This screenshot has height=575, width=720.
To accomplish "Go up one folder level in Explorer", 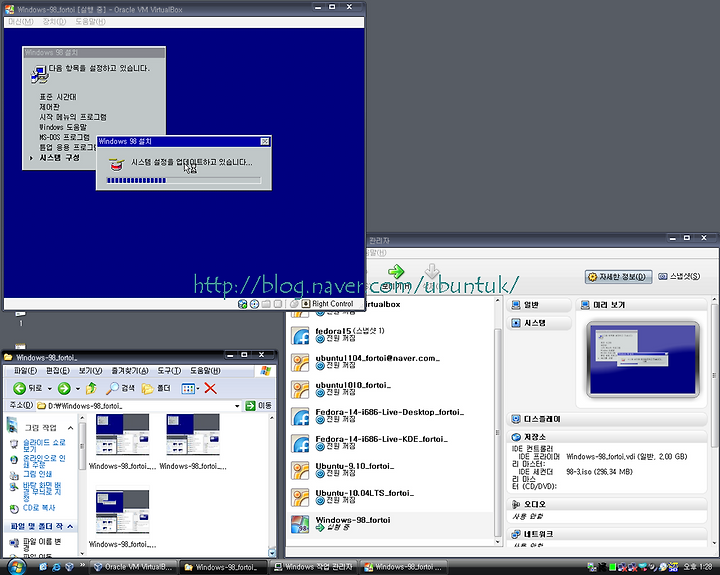I will [x=91, y=389].
